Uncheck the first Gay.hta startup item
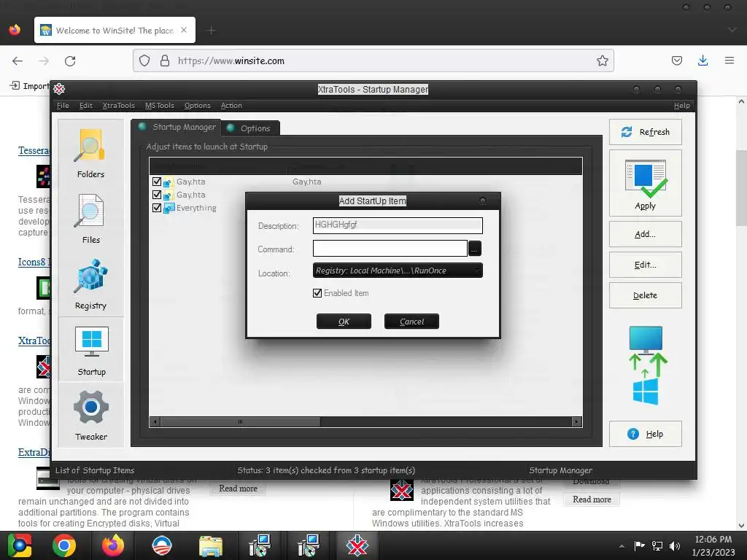This screenshot has height=560, width=747. (157, 182)
